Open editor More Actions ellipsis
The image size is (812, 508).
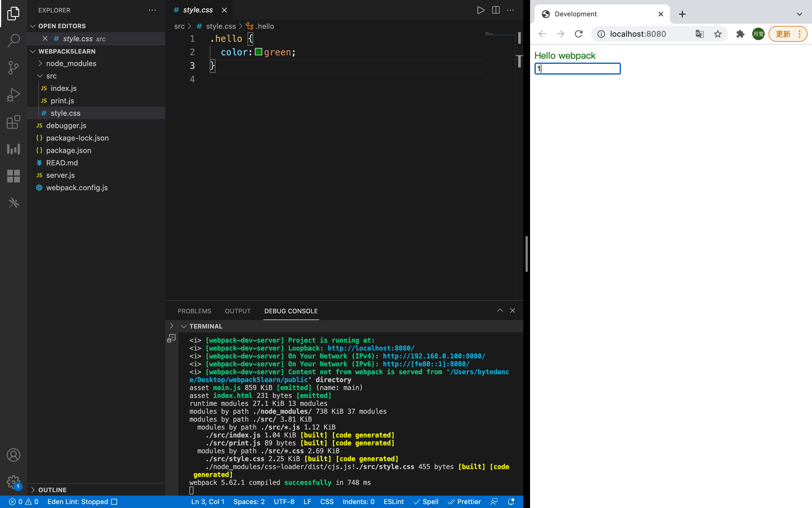510,10
